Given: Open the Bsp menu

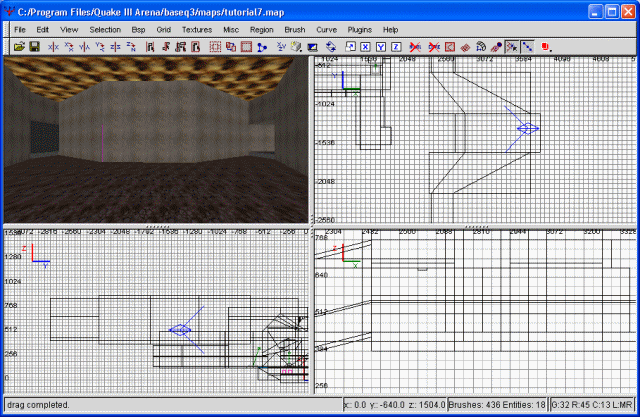Looking at the screenshot, I should [x=138, y=30].
